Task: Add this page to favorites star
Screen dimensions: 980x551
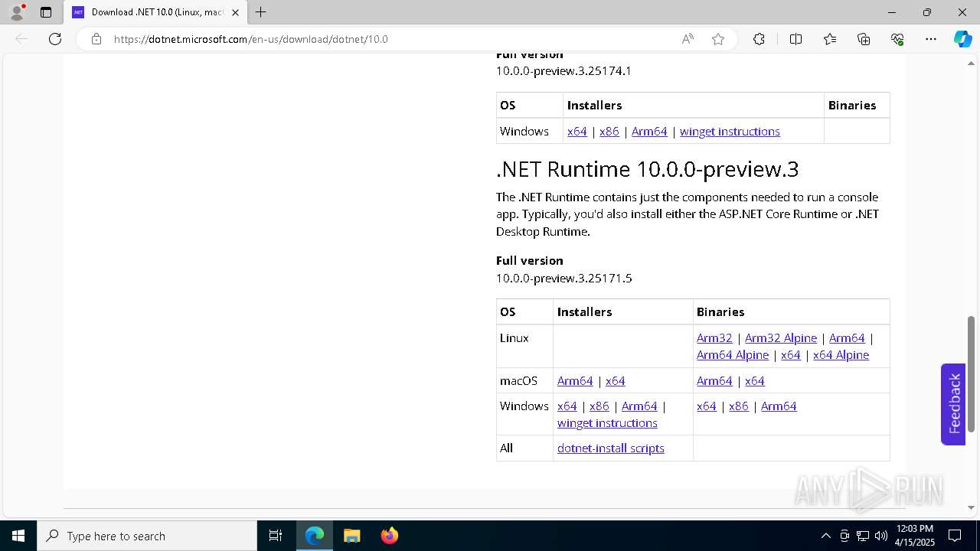Action: pos(718,39)
